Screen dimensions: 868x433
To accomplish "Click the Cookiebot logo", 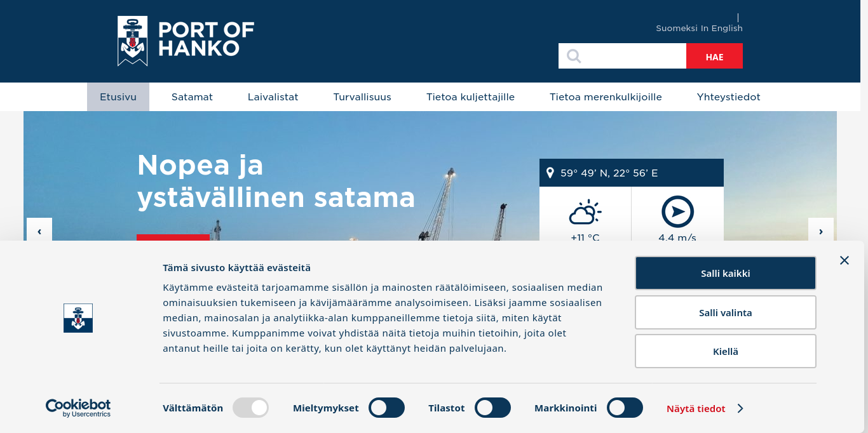I will click(x=78, y=408).
